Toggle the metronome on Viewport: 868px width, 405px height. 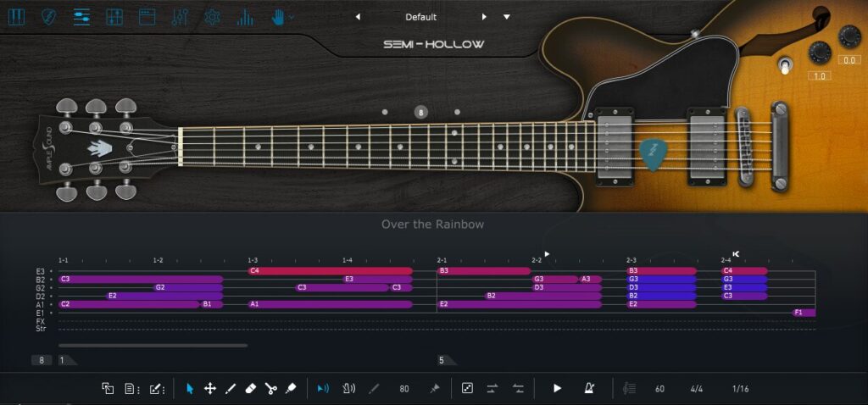tap(589, 389)
